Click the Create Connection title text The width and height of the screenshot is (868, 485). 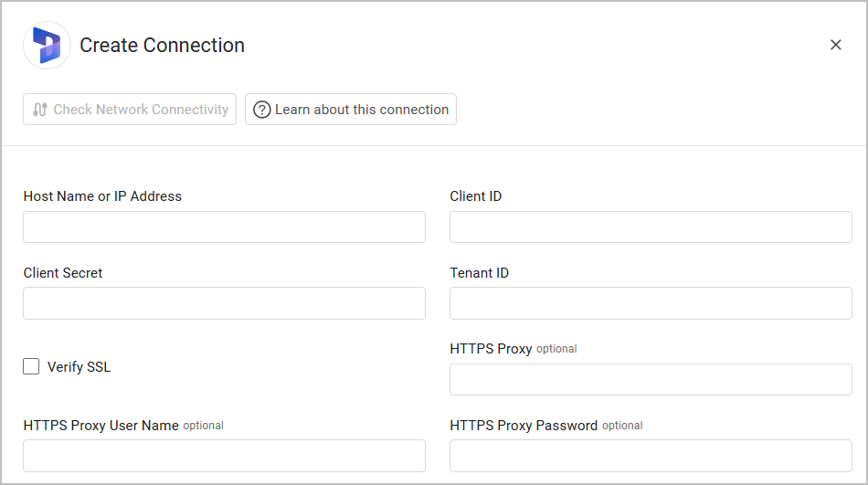pos(162,46)
